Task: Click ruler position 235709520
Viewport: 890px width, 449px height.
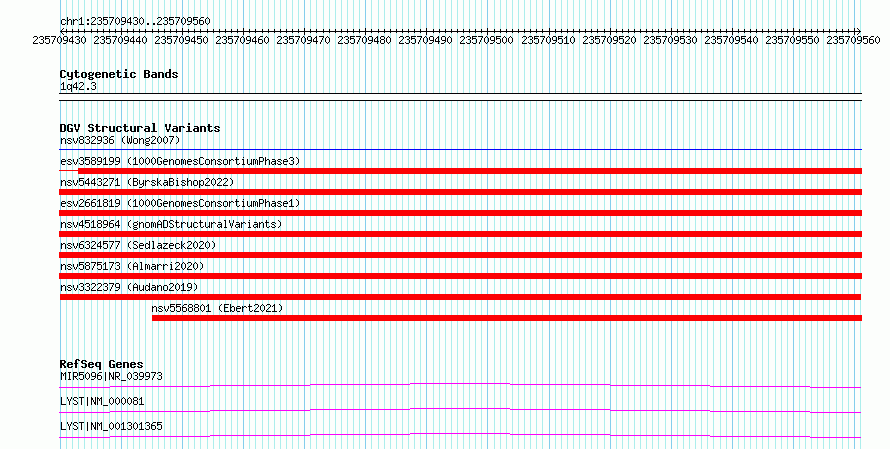Action: point(610,40)
